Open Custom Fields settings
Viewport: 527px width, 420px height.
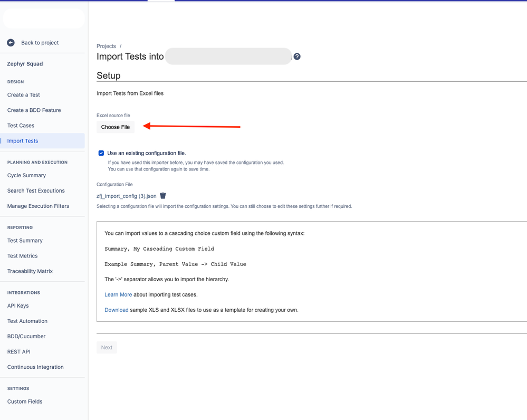[x=25, y=402]
